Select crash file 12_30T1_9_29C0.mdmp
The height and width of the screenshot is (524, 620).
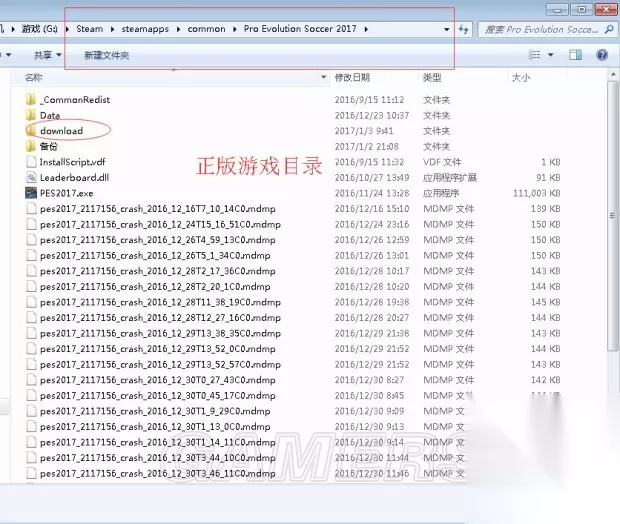pos(149,412)
